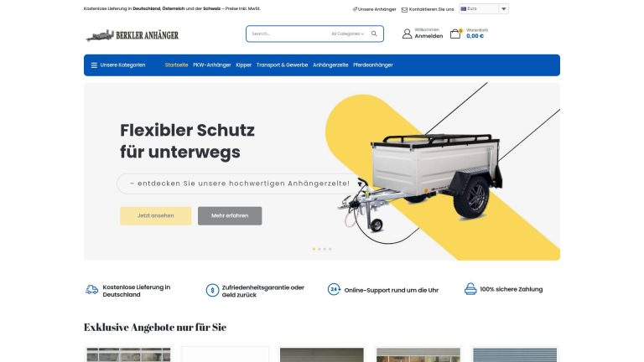Open the PKW-Anhänger menu item

pyautogui.click(x=212, y=65)
